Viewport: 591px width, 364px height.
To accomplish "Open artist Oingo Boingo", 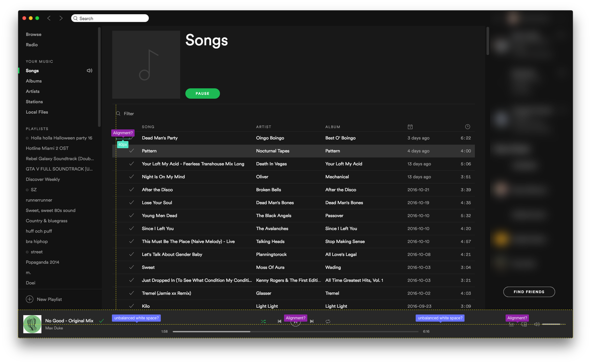I will click(x=270, y=138).
